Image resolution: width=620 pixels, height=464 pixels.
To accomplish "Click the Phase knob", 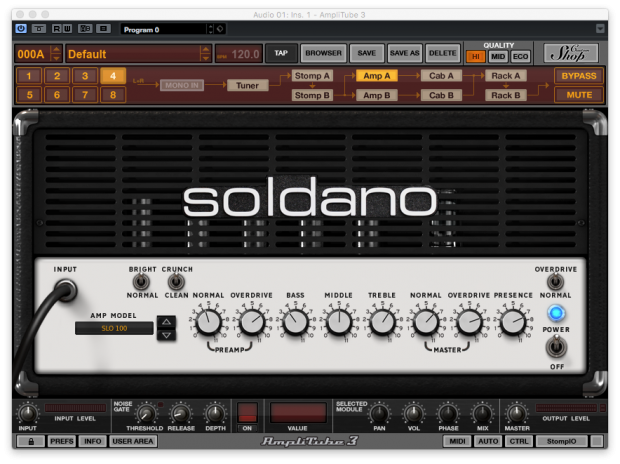I will pyautogui.click(x=448, y=414).
